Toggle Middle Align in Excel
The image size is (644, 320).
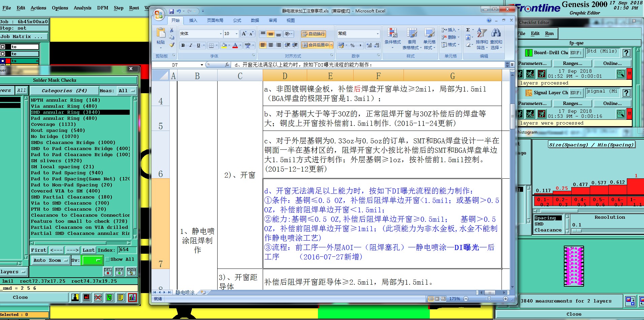coord(270,34)
